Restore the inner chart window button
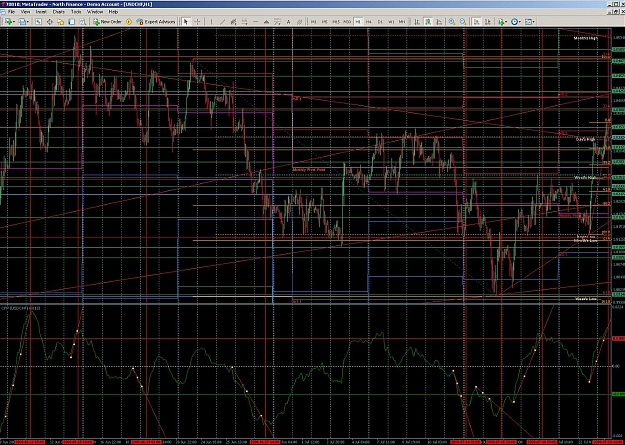This screenshot has height=445, width=625. (616, 12)
